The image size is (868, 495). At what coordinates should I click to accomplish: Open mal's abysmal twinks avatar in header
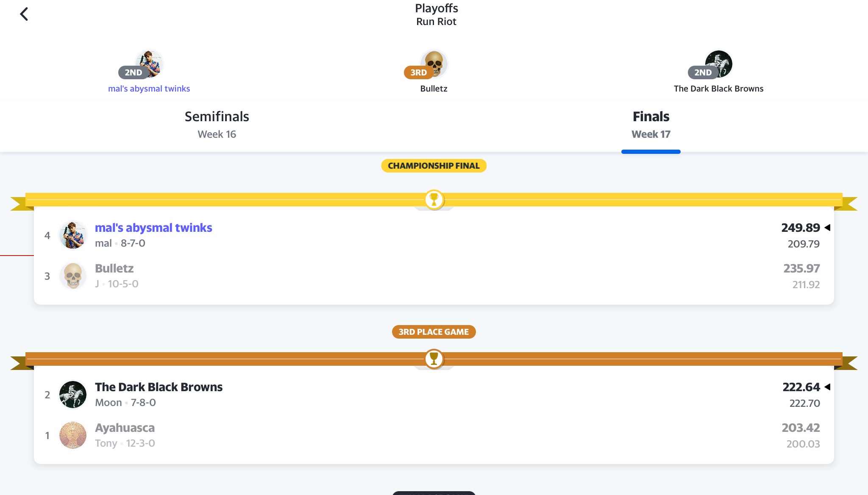click(149, 64)
